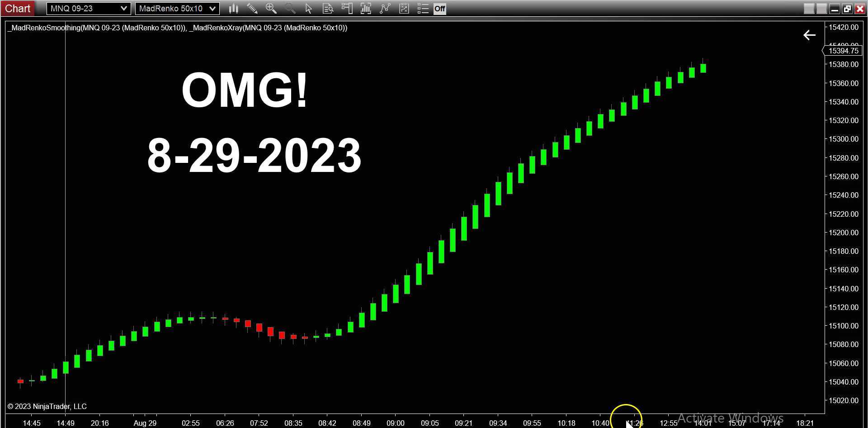Select the Zoom In magnifier tool
This screenshot has height=428, width=868.
[271, 8]
